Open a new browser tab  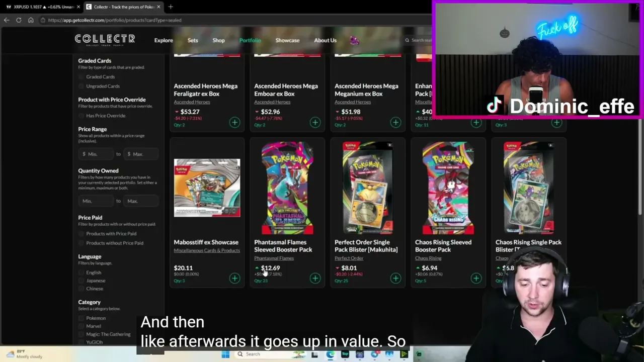click(171, 7)
